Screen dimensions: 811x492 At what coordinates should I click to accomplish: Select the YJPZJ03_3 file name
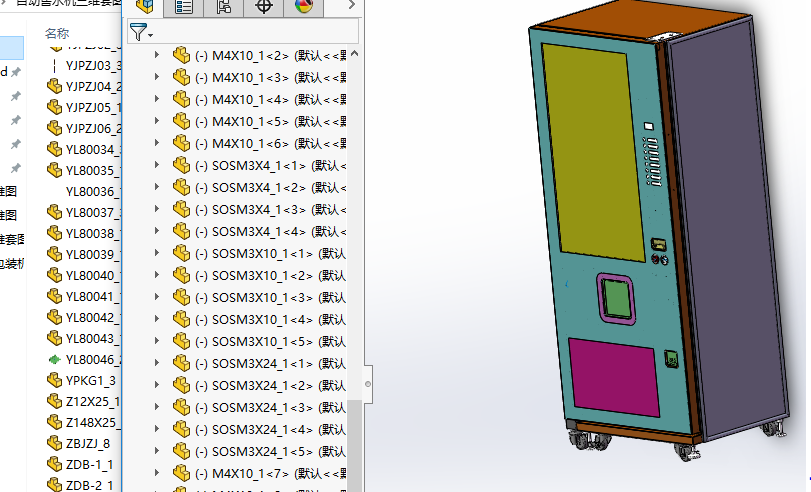coord(93,66)
